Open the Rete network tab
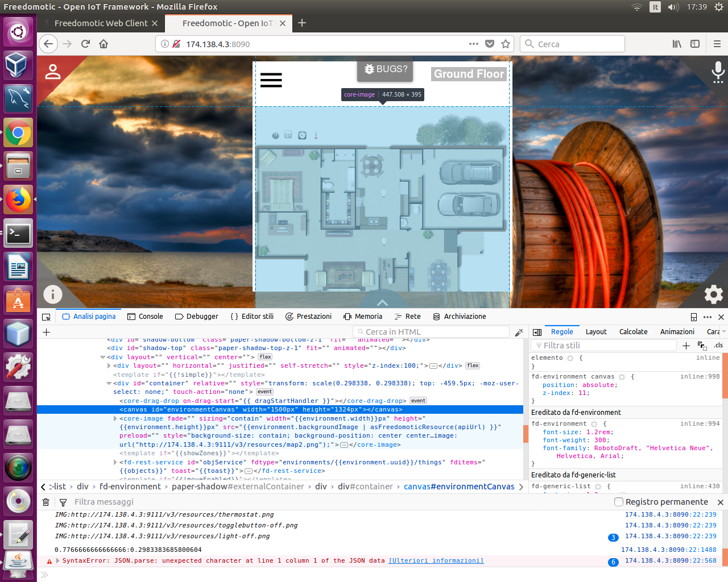 [x=408, y=317]
